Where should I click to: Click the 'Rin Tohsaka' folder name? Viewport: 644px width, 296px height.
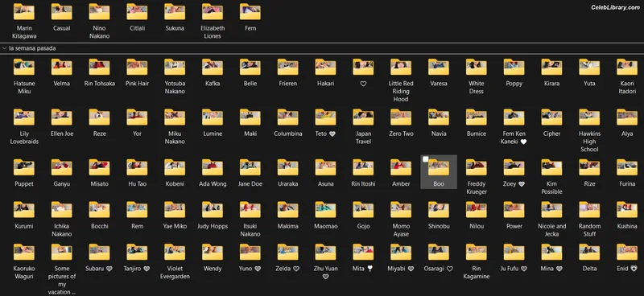[x=99, y=84]
